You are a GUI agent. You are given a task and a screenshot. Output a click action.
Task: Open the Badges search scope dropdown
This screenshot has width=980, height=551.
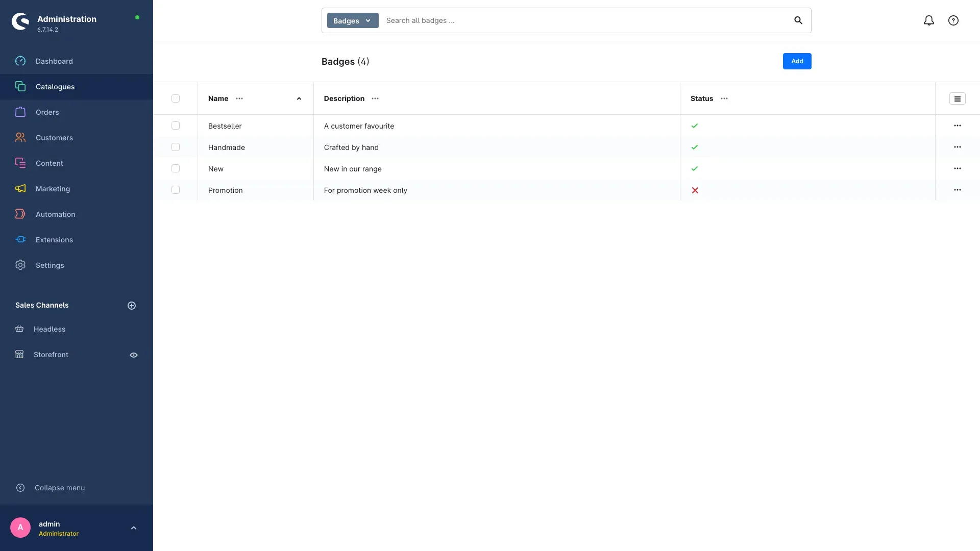[x=353, y=20]
